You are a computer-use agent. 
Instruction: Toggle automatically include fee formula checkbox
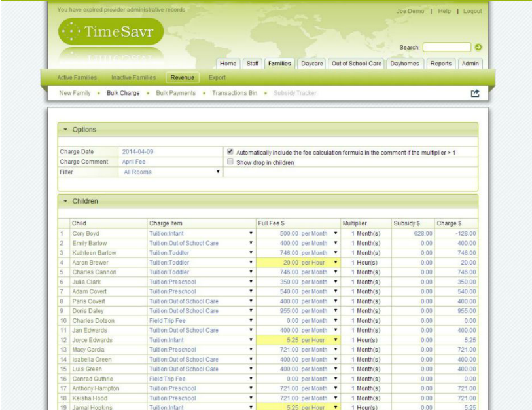tap(230, 151)
